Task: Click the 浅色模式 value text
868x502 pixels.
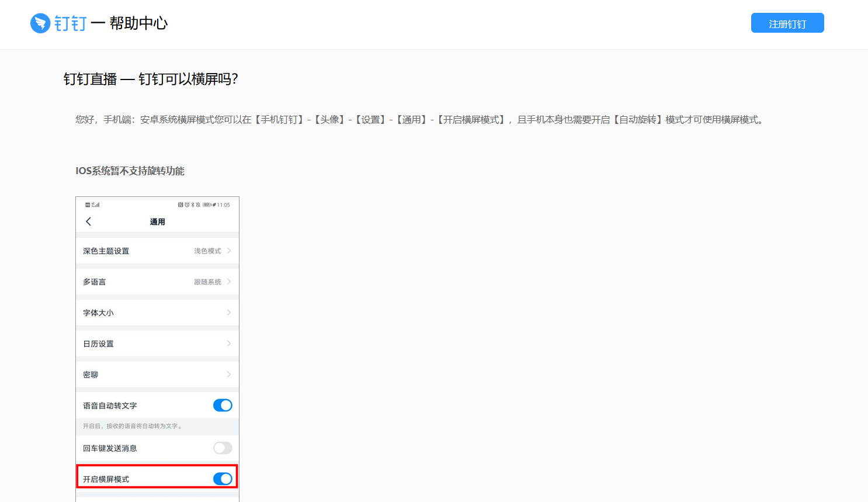Action: (x=207, y=251)
